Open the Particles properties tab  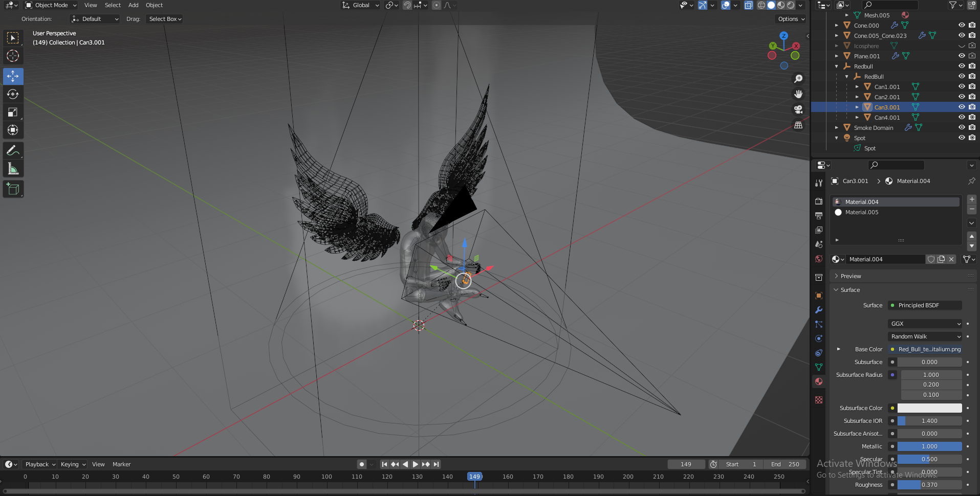pyautogui.click(x=819, y=324)
